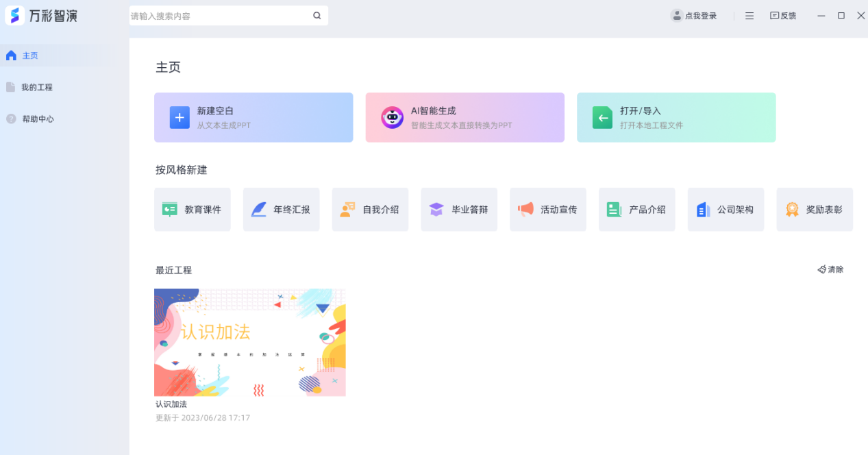Click the document icon beside 我的工程
The image size is (868, 455).
tap(10, 87)
